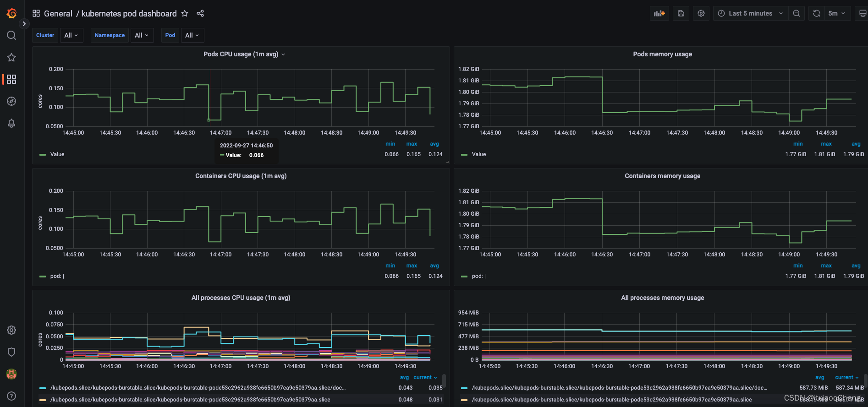Share the dashboard via share icon
The width and height of the screenshot is (868, 407).
(x=200, y=13)
